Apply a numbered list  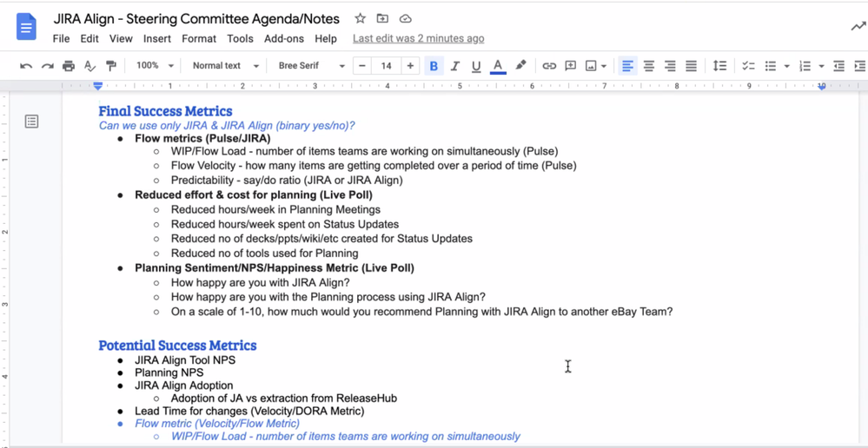pyautogui.click(x=805, y=66)
